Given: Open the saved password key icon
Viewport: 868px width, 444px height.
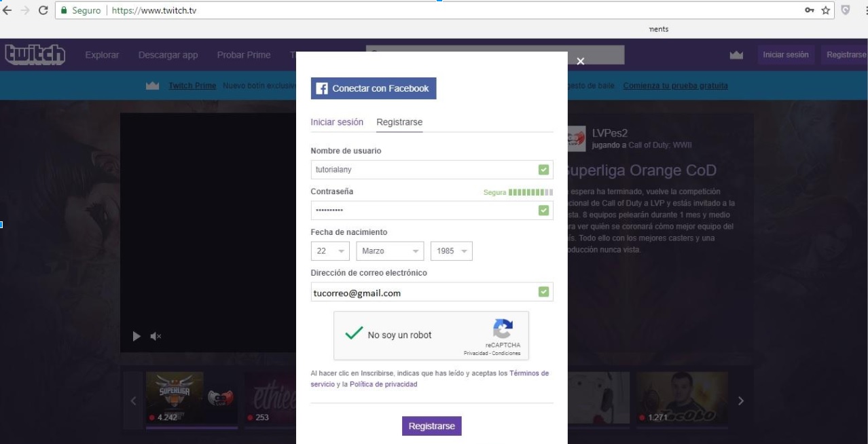Looking at the screenshot, I should coord(810,10).
